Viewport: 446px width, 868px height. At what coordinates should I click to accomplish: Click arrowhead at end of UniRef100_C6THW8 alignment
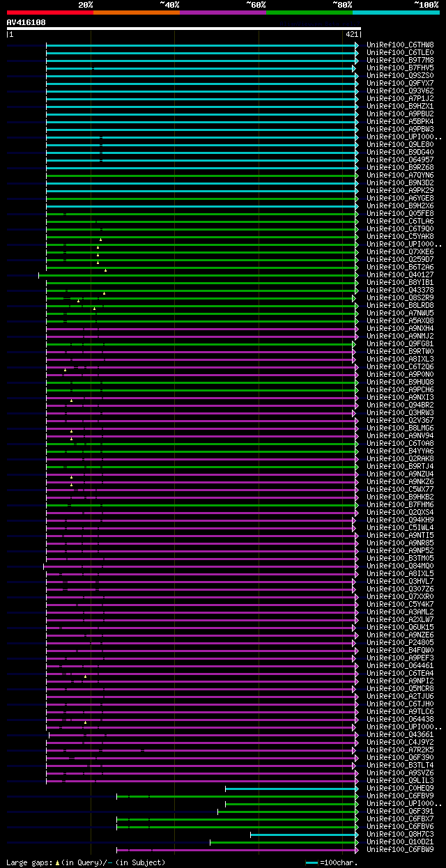(x=357, y=45)
